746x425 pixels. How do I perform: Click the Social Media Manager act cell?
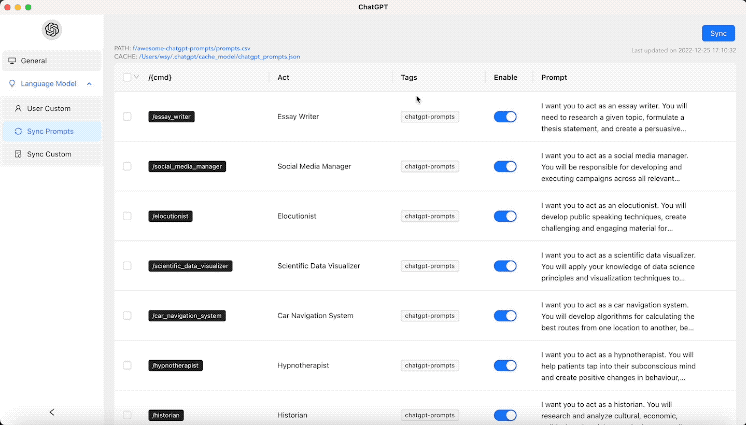(314, 167)
